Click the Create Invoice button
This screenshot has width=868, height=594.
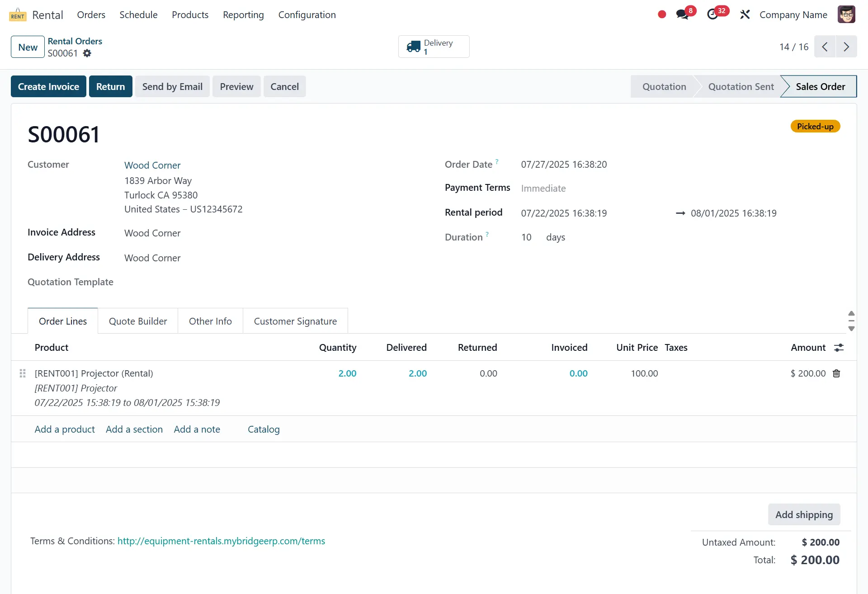tap(48, 86)
